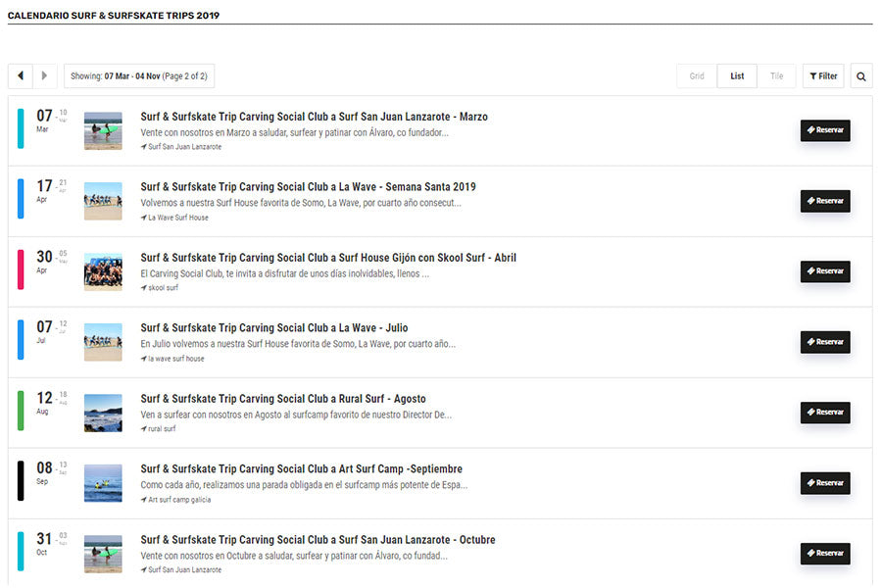Open the search magnifier icon

point(860,76)
